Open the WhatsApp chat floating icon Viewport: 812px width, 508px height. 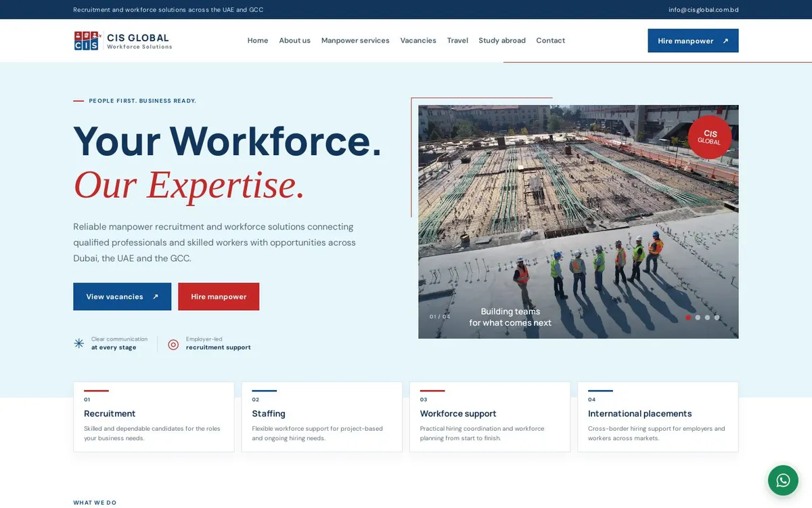(x=783, y=480)
